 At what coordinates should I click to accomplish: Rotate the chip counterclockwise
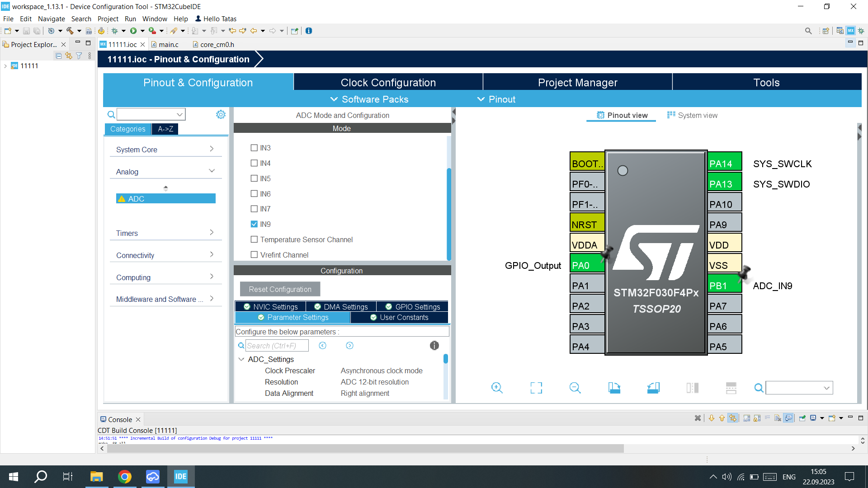click(x=653, y=388)
